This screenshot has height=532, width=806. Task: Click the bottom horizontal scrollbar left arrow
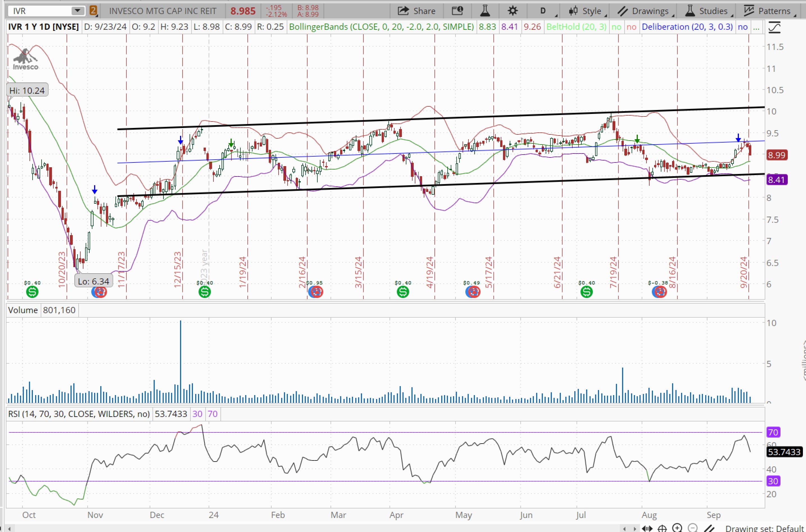pos(10,529)
